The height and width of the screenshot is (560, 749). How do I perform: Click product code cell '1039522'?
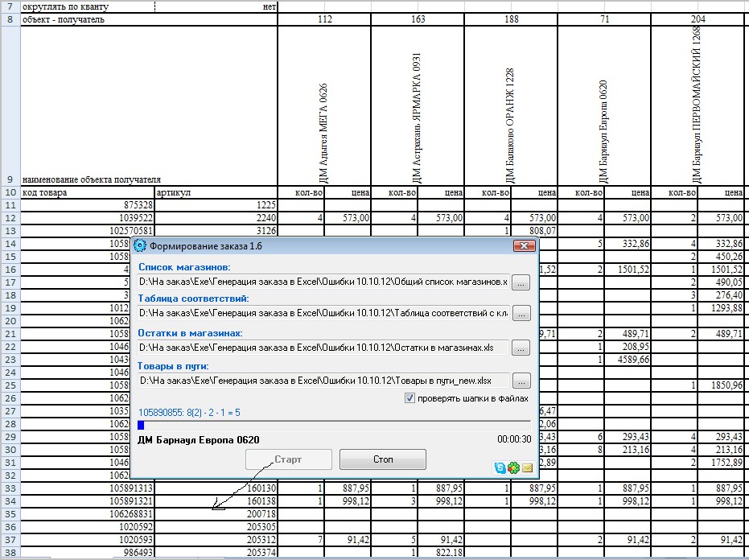88,218
